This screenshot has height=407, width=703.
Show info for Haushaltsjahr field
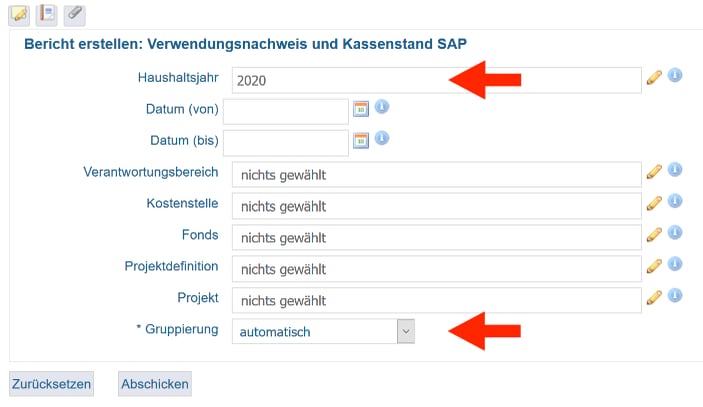(x=675, y=76)
